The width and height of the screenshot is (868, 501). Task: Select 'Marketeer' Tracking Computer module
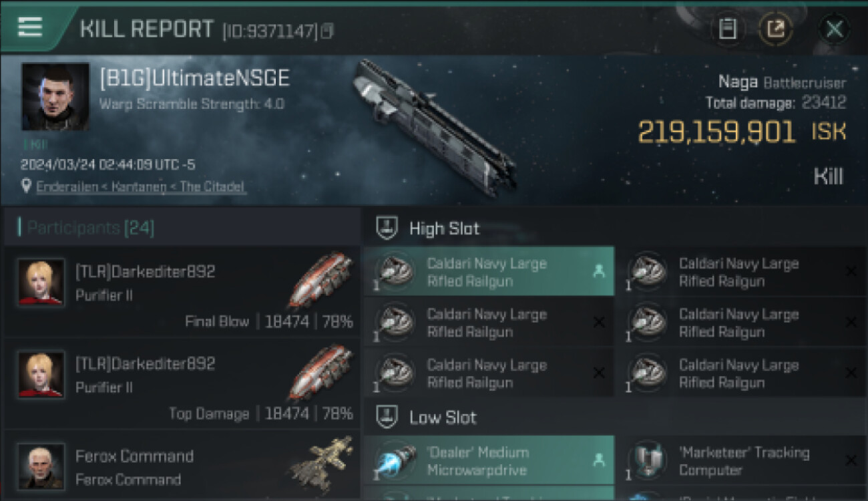coord(741,461)
